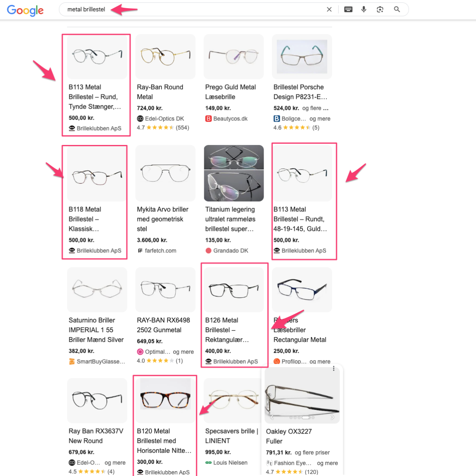Click the Google logo
The image size is (476, 476).
pyautogui.click(x=25, y=10)
